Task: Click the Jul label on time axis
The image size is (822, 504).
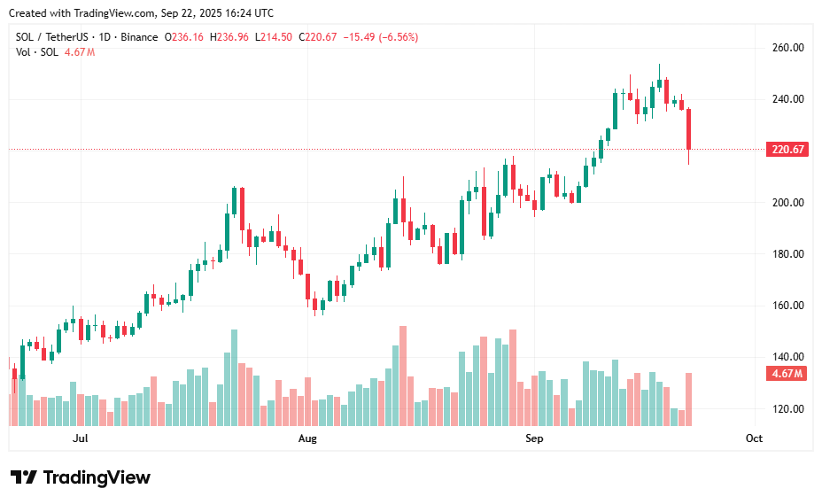Action: tap(81, 438)
